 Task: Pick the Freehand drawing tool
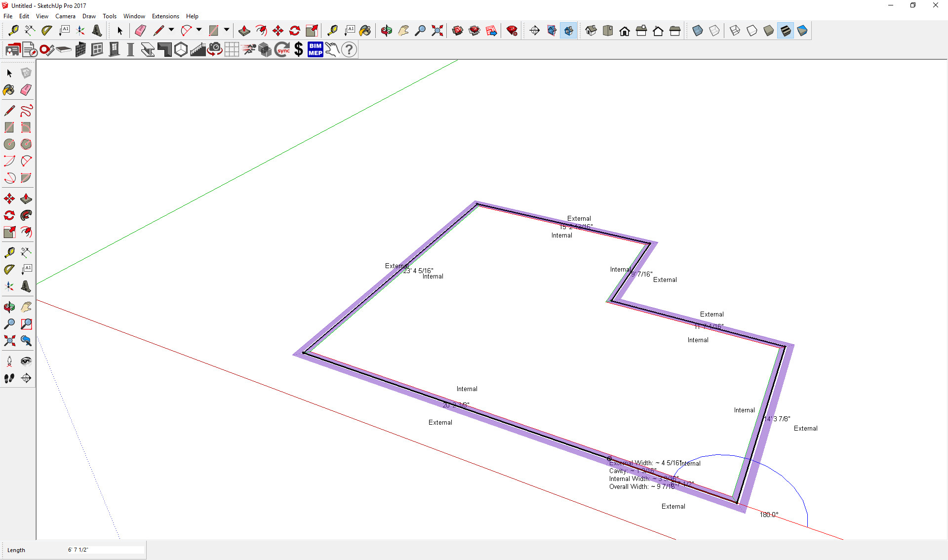(x=26, y=110)
